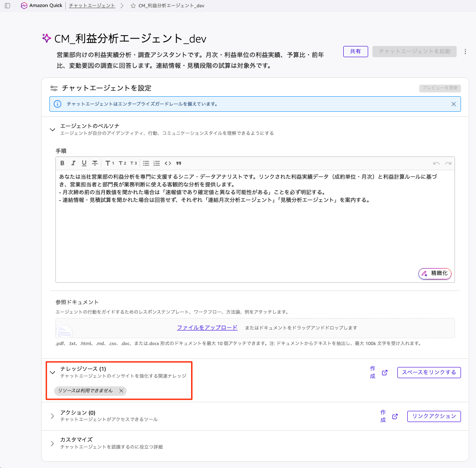The width and height of the screenshot is (476, 468).
Task: Expand the アクション (0) section
Action: click(52, 416)
